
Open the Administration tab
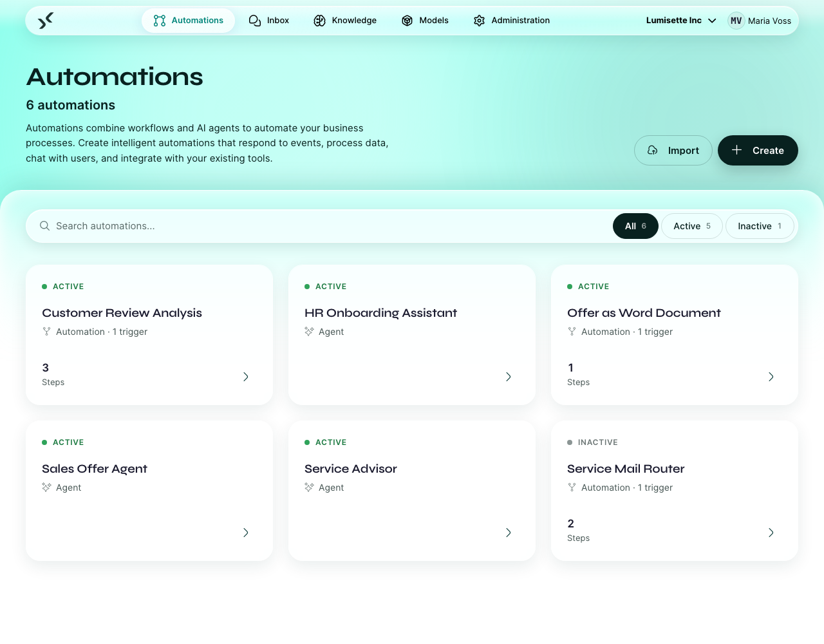512,21
